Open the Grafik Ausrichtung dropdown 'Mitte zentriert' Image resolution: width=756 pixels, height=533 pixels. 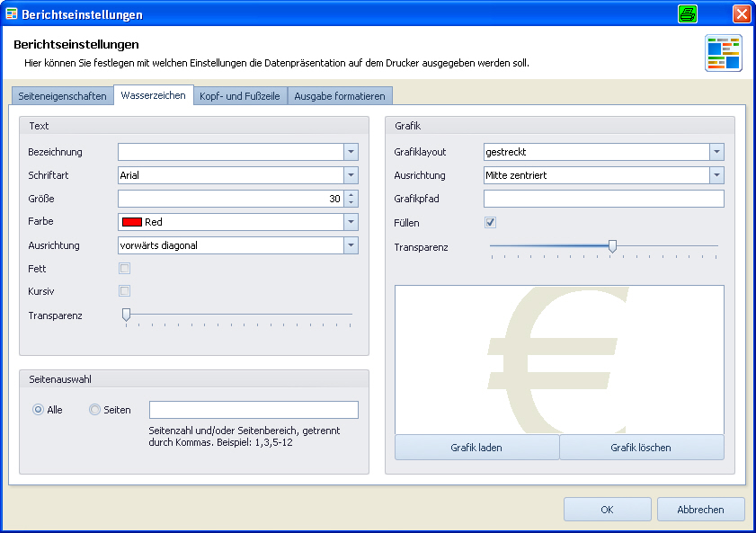pos(717,175)
